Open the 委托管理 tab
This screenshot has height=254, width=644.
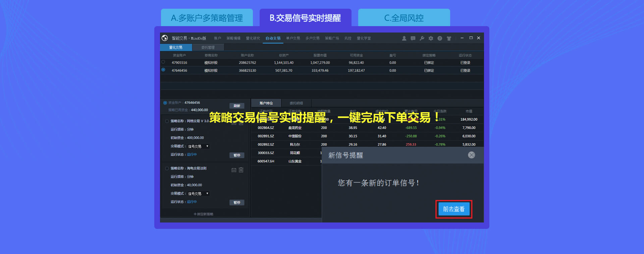pos(208,48)
